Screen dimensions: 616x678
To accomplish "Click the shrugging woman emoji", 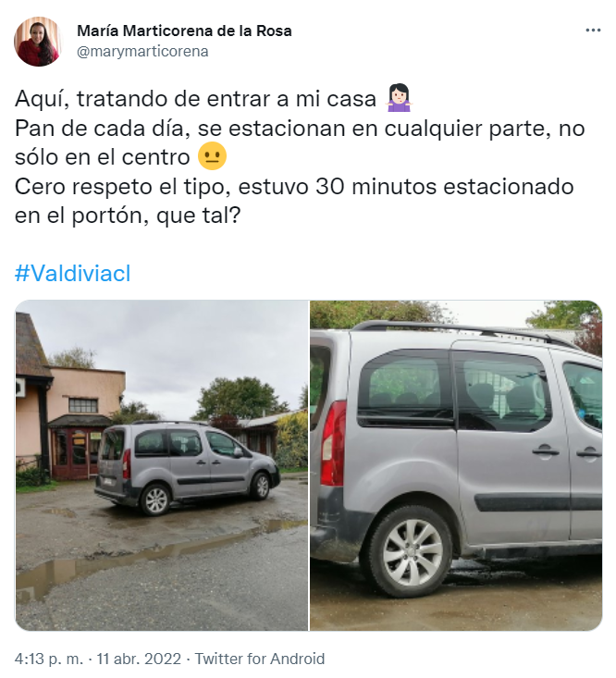I will pyautogui.click(x=398, y=98).
